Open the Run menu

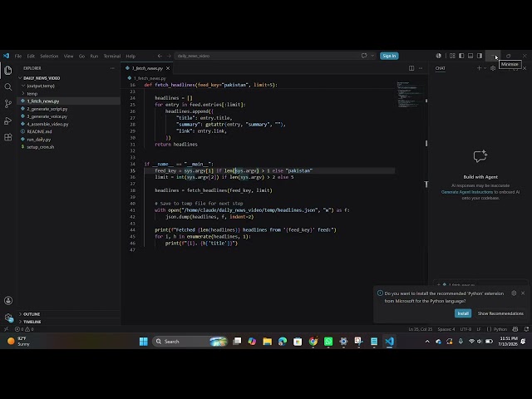pyautogui.click(x=94, y=56)
